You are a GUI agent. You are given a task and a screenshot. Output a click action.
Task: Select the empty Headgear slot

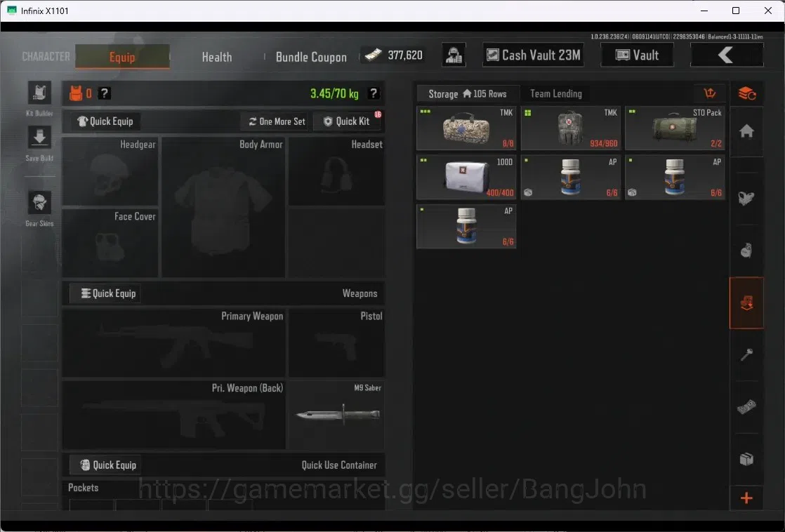tap(110, 171)
